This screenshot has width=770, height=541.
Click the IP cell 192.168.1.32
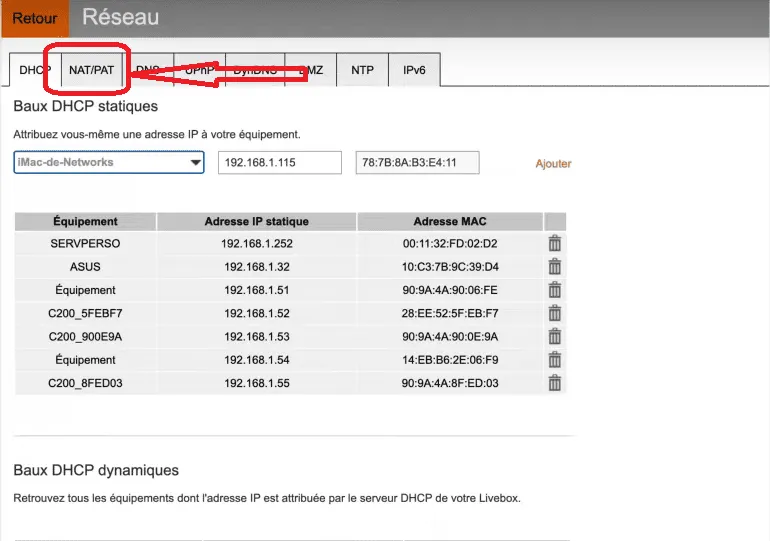click(257, 267)
